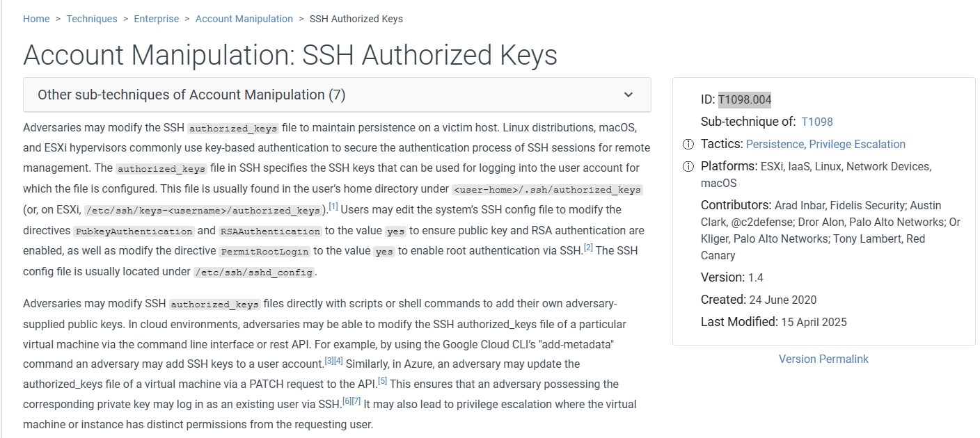Open citation reference [2]
980x438 pixels.
tap(588, 248)
